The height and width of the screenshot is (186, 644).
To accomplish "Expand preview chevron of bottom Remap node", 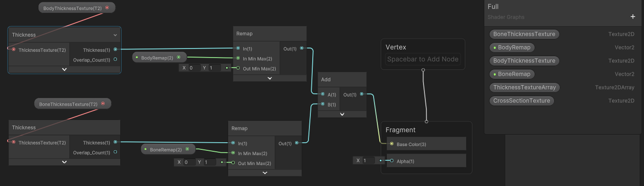I will coord(265,173).
